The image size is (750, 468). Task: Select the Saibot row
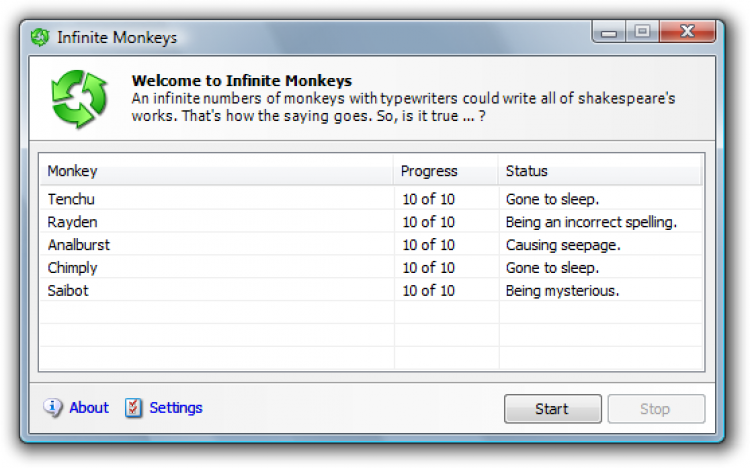click(x=371, y=290)
